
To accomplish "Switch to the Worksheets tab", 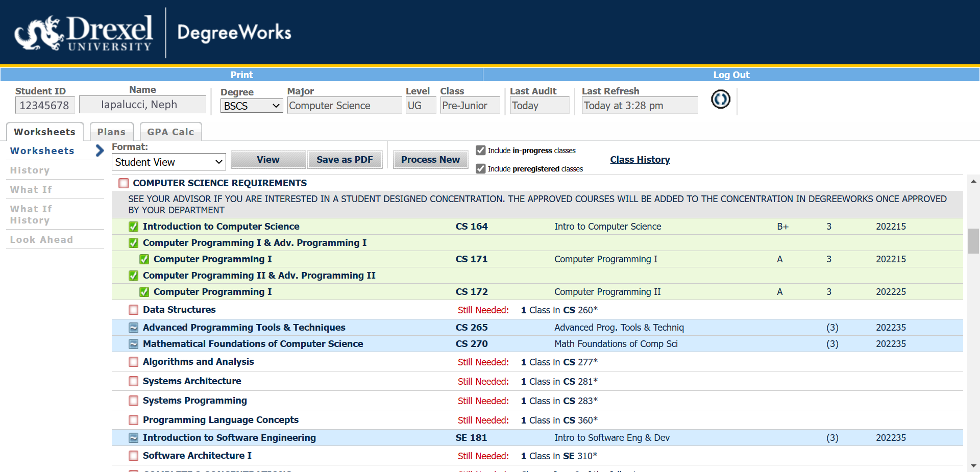I will (44, 132).
